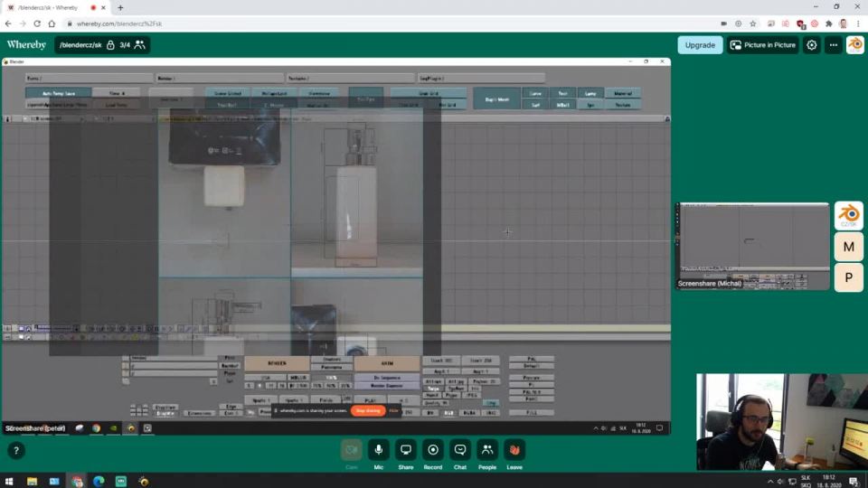Viewport: 868px width, 488px height.
Task: Open File Explorer from the taskbar
Action: 33,482
